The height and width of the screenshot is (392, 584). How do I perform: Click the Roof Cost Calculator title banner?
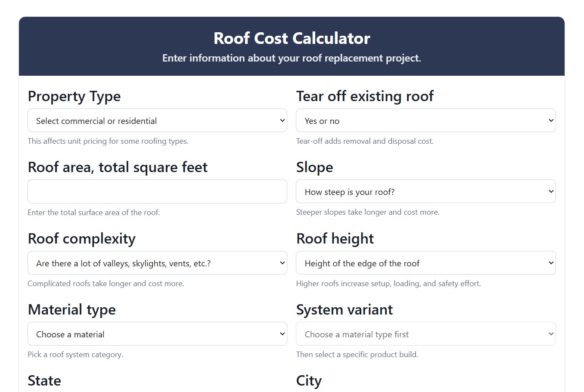(292, 38)
